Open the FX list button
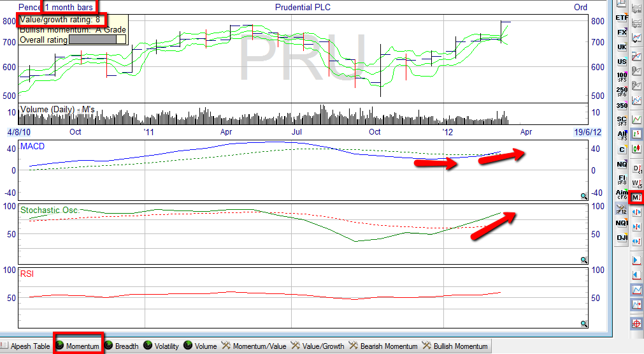 [x=622, y=32]
